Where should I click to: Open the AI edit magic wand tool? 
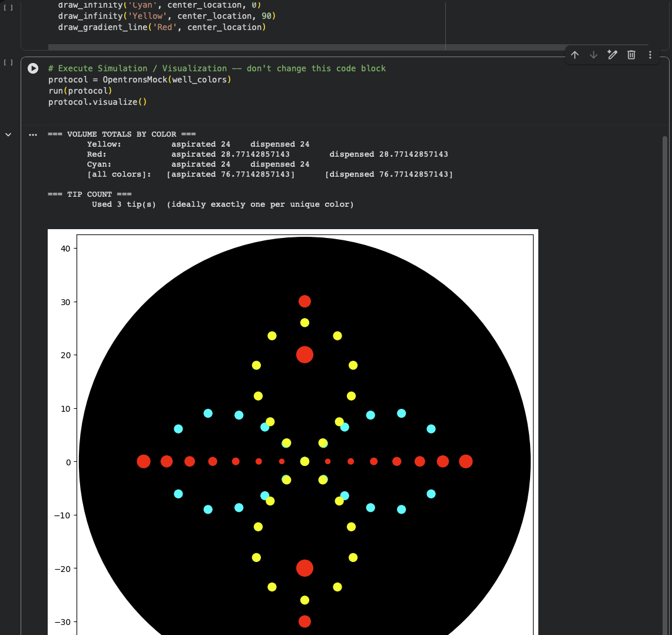tap(613, 55)
